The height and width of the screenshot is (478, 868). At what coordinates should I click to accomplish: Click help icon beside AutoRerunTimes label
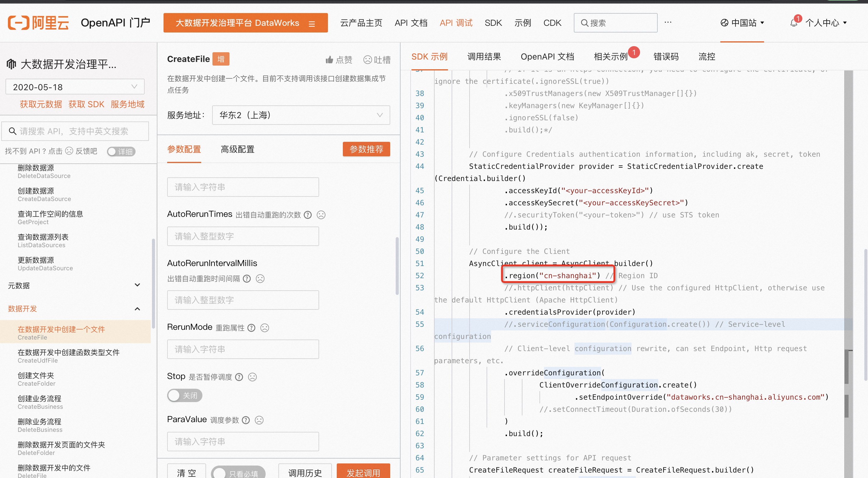coord(308,215)
